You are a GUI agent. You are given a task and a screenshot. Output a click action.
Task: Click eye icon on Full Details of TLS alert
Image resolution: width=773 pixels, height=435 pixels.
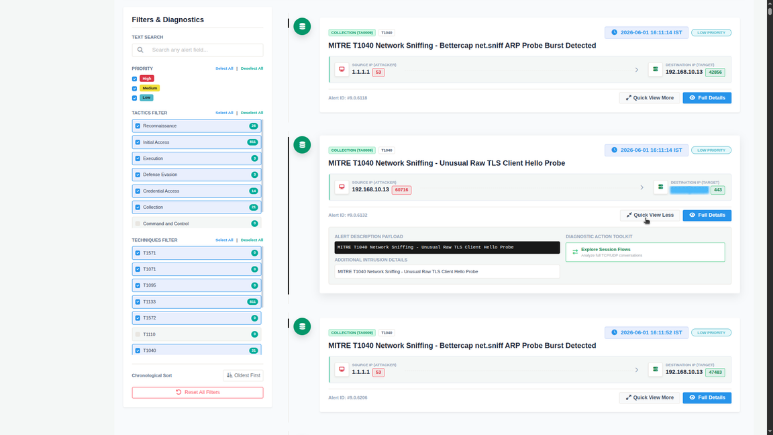click(x=692, y=215)
